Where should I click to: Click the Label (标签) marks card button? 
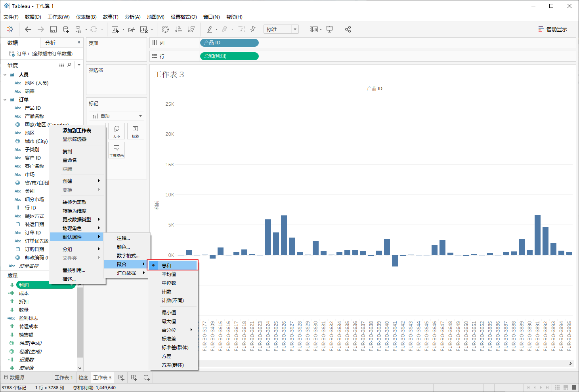(136, 131)
